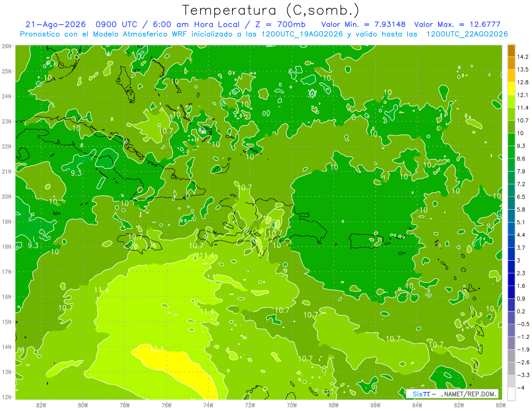Click the "12.1" contour label in yellow area

pos(156,350)
